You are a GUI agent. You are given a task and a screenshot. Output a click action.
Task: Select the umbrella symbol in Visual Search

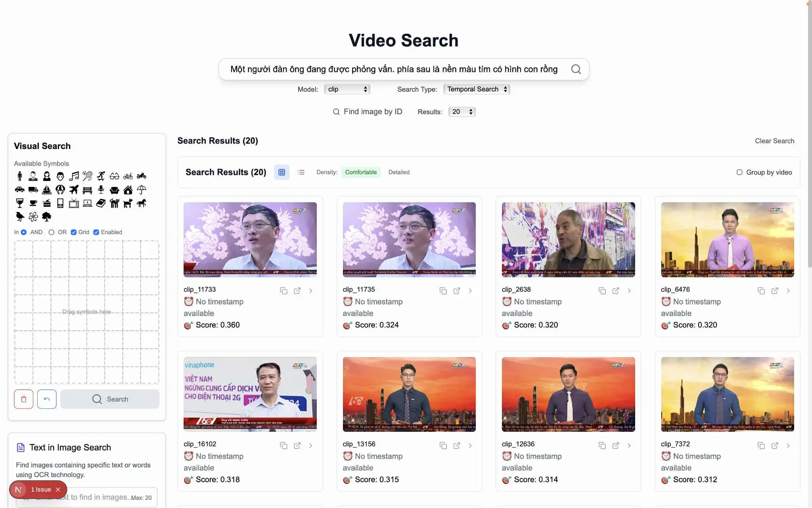(x=141, y=190)
